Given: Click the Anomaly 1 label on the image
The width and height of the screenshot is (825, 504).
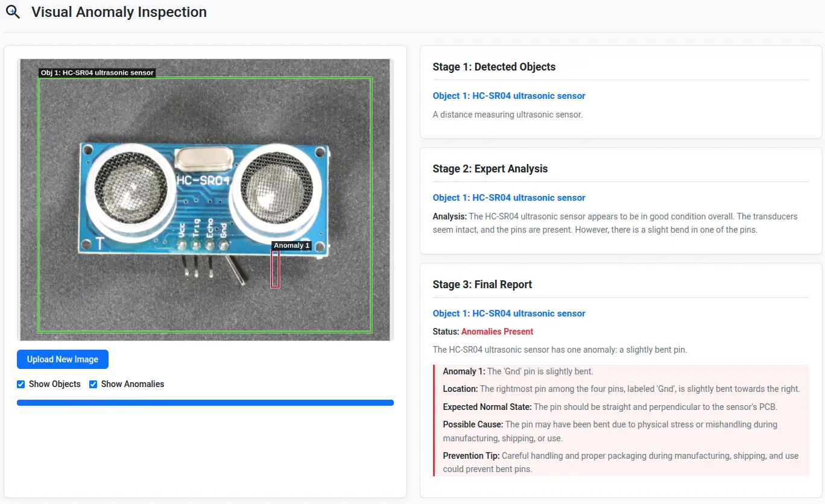Looking at the screenshot, I should pyautogui.click(x=291, y=245).
